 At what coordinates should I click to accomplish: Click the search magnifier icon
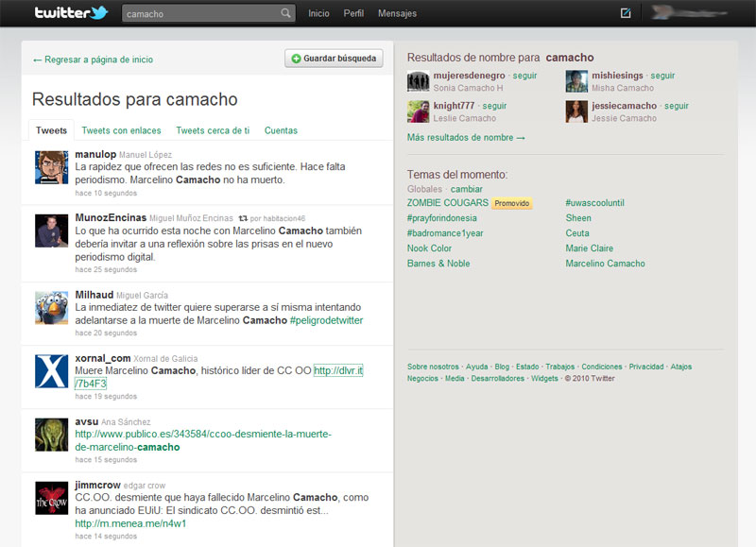(x=286, y=14)
